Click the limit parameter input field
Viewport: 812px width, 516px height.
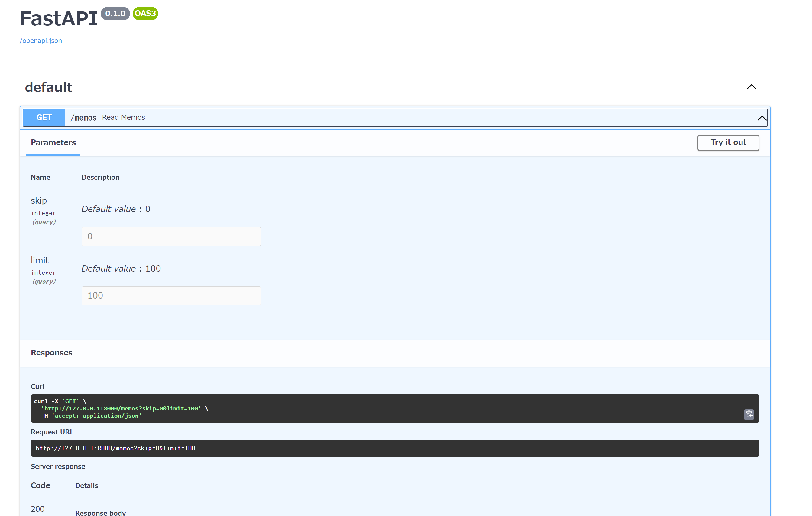click(x=171, y=296)
